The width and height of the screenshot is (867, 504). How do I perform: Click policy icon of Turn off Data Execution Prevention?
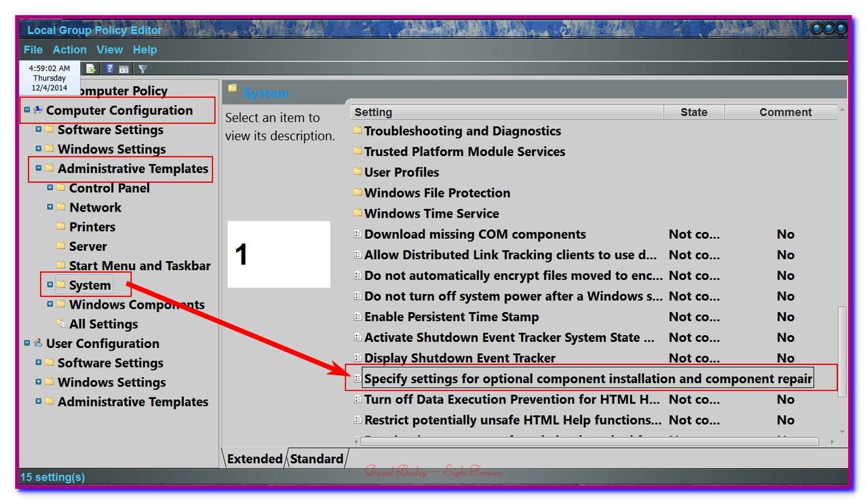[x=358, y=400]
